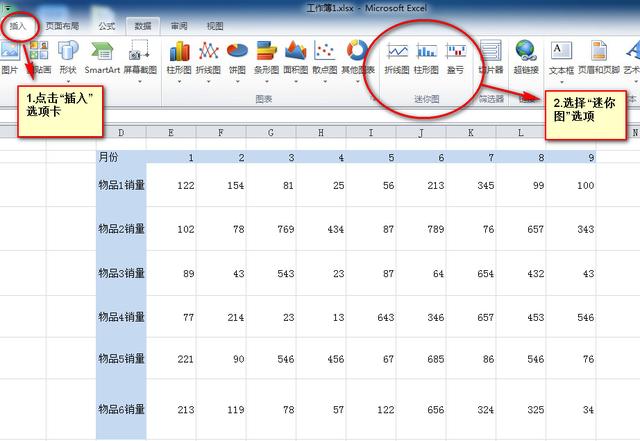Select the 物品6销量 row label cell
The height and width of the screenshot is (441, 640).
(x=121, y=409)
